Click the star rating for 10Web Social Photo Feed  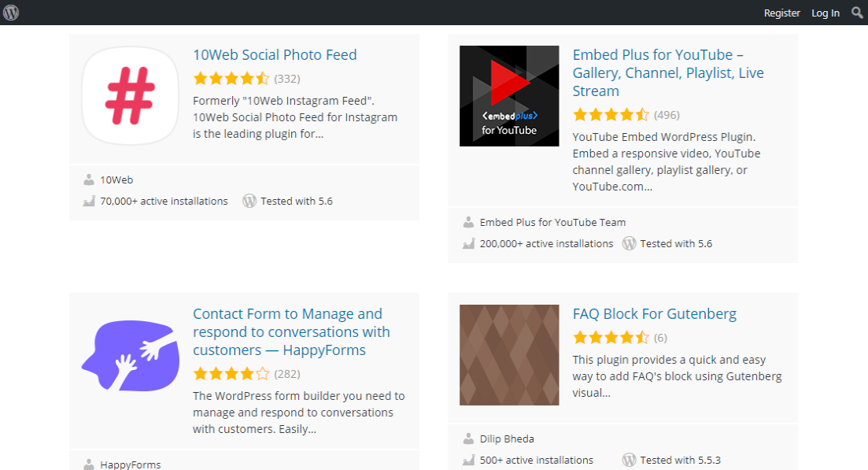[x=231, y=79]
